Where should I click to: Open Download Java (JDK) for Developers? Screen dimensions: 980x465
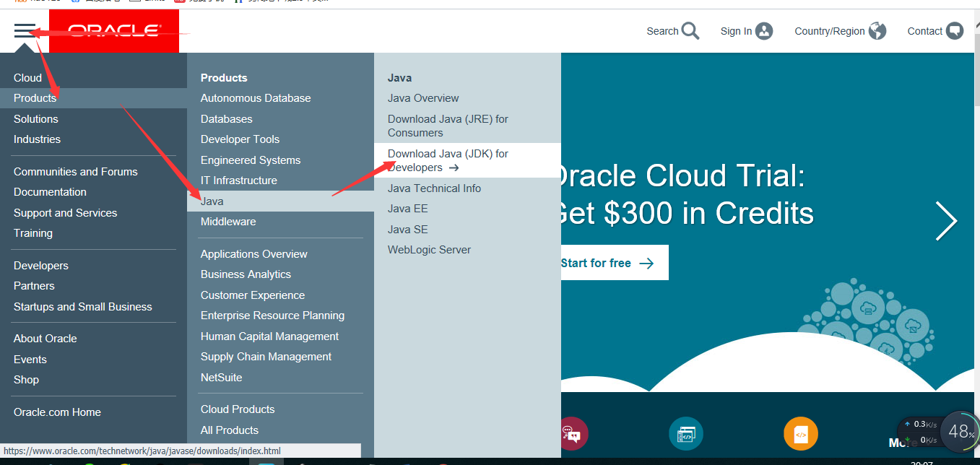tap(467, 160)
